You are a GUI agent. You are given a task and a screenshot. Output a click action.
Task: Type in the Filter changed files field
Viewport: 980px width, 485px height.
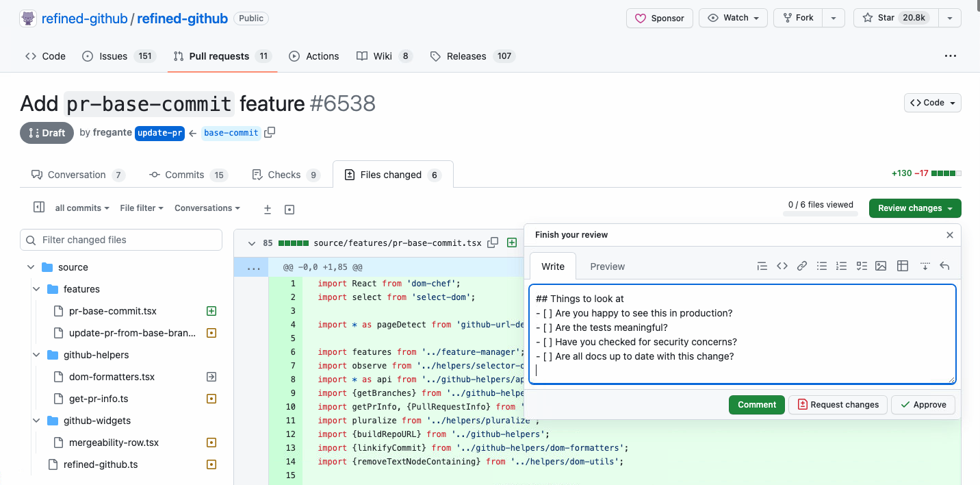(120, 240)
